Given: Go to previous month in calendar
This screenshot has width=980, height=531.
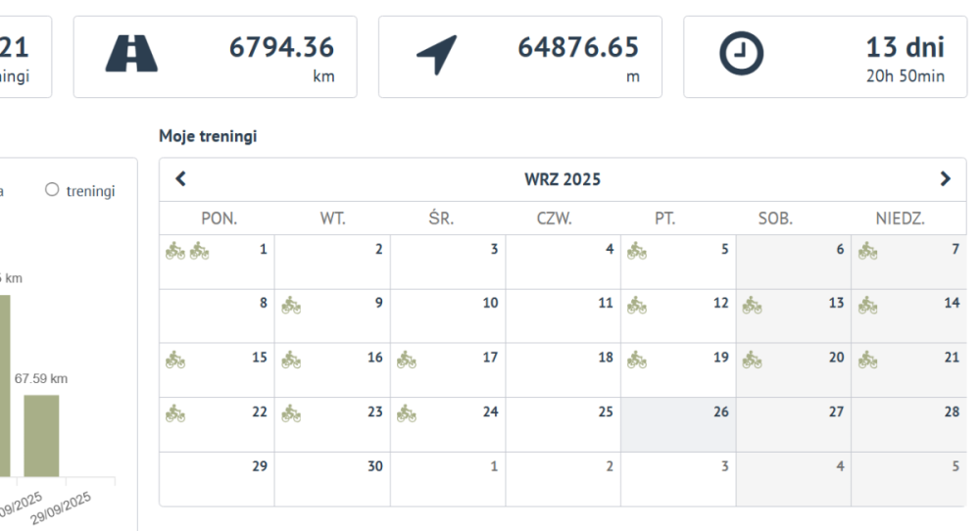Looking at the screenshot, I should coord(180,179).
